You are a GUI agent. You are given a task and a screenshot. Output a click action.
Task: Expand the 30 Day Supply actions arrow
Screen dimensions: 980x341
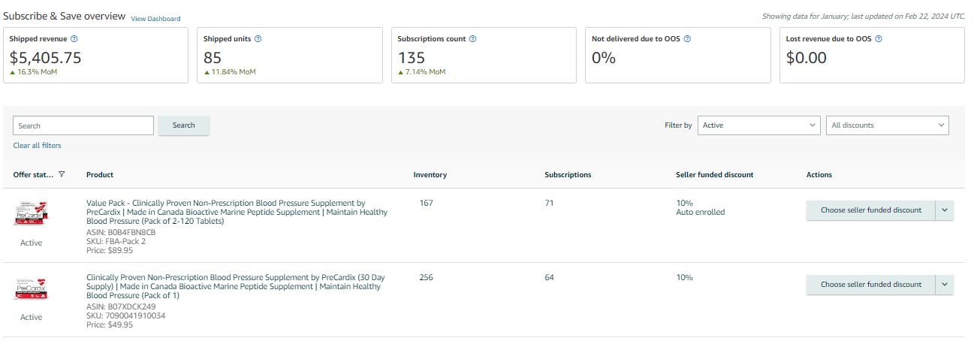click(945, 285)
